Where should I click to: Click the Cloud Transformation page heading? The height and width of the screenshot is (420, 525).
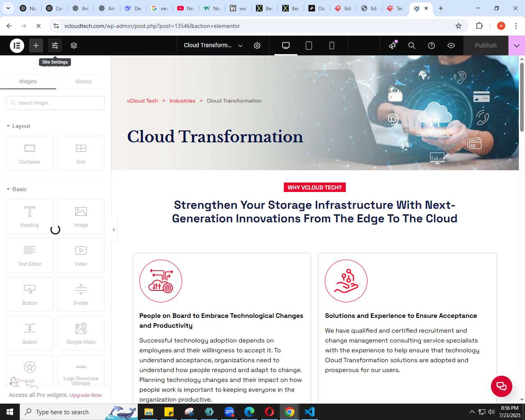215,137
